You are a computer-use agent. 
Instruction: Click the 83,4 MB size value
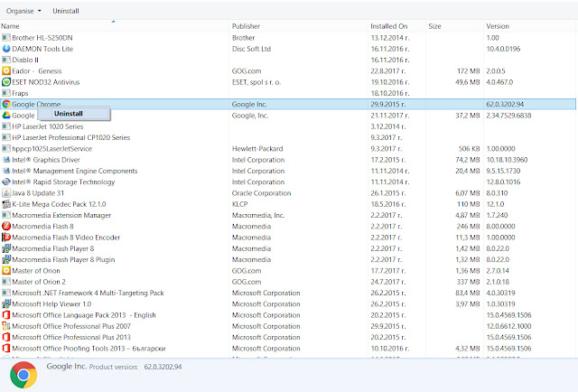(x=468, y=293)
